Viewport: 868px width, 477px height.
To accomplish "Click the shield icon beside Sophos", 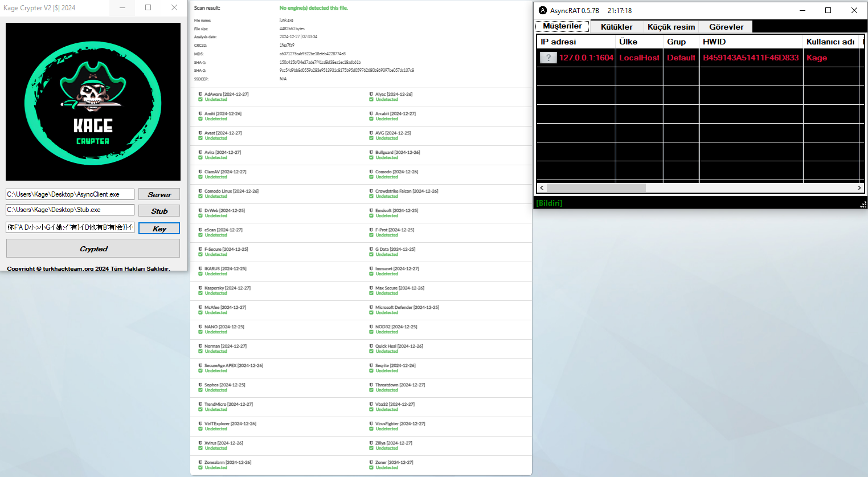I will tap(200, 385).
